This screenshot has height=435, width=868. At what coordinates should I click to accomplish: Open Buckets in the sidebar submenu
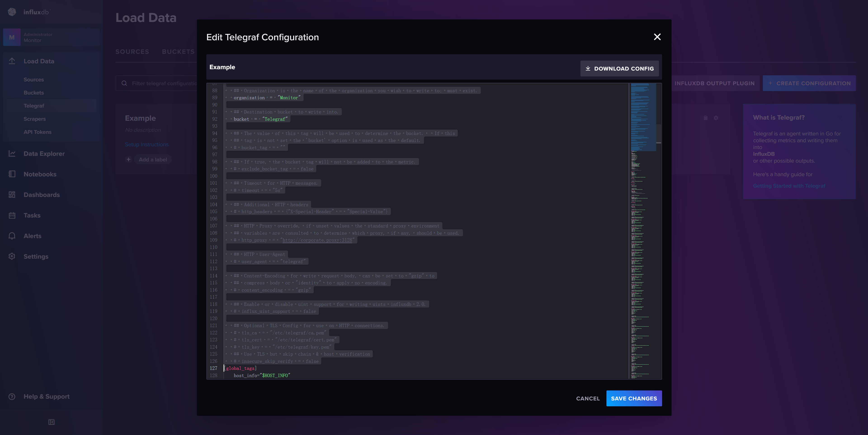coord(34,93)
